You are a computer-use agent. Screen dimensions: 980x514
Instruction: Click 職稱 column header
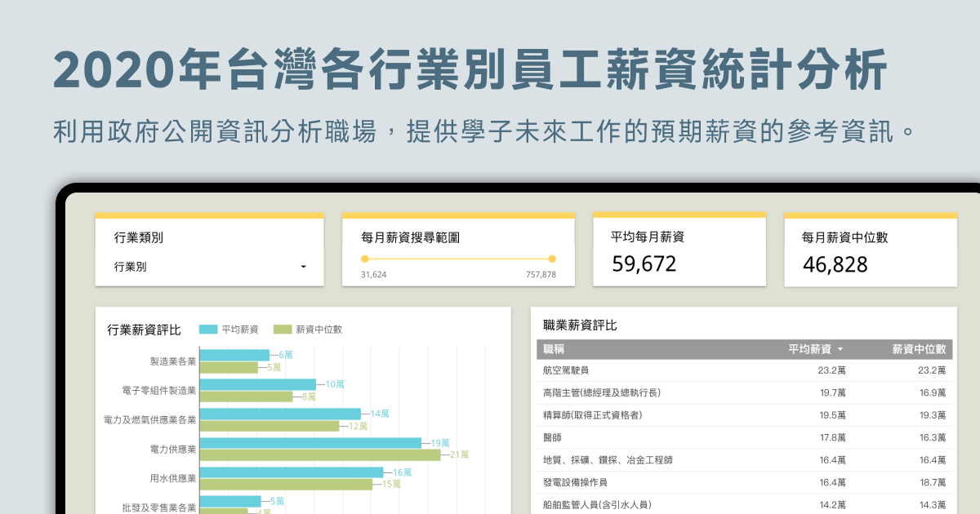tap(553, 349)
